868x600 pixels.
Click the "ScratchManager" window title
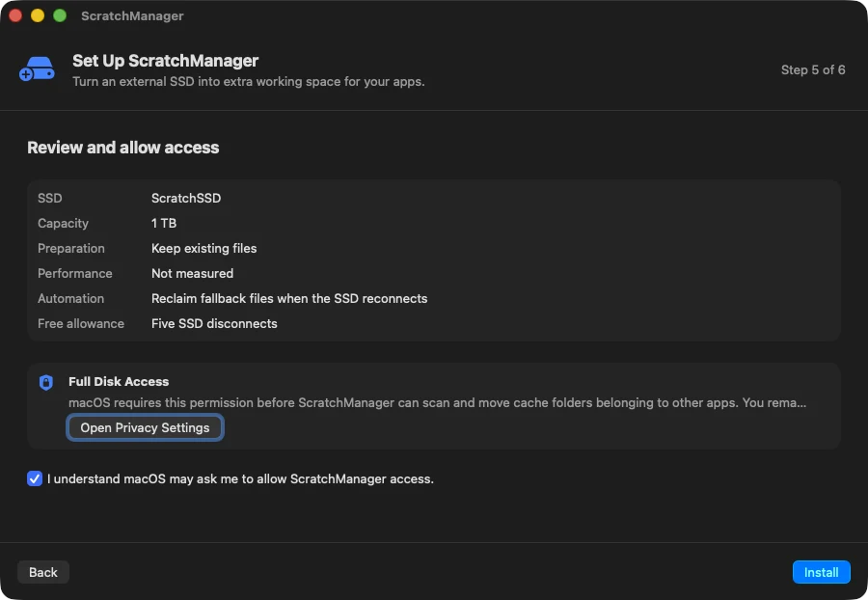pyautogui.click(x=132, y=16)
